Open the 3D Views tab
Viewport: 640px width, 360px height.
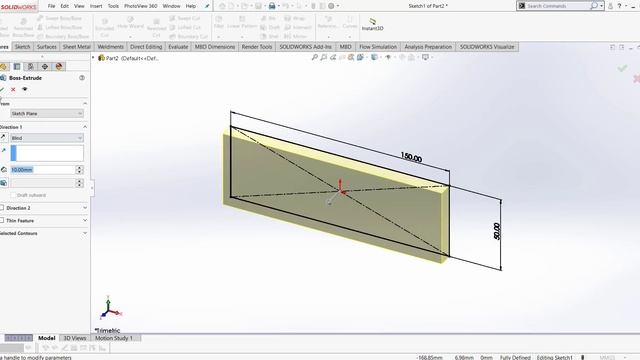tap(75, 338)
